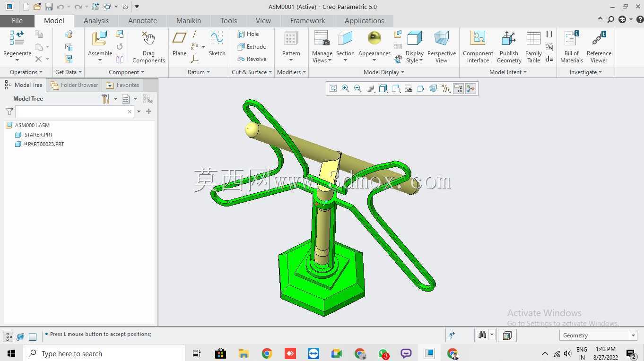Click the Open folder icon in quick access toolbar
This screenshot has width=644, height=361.
[37, 7]
